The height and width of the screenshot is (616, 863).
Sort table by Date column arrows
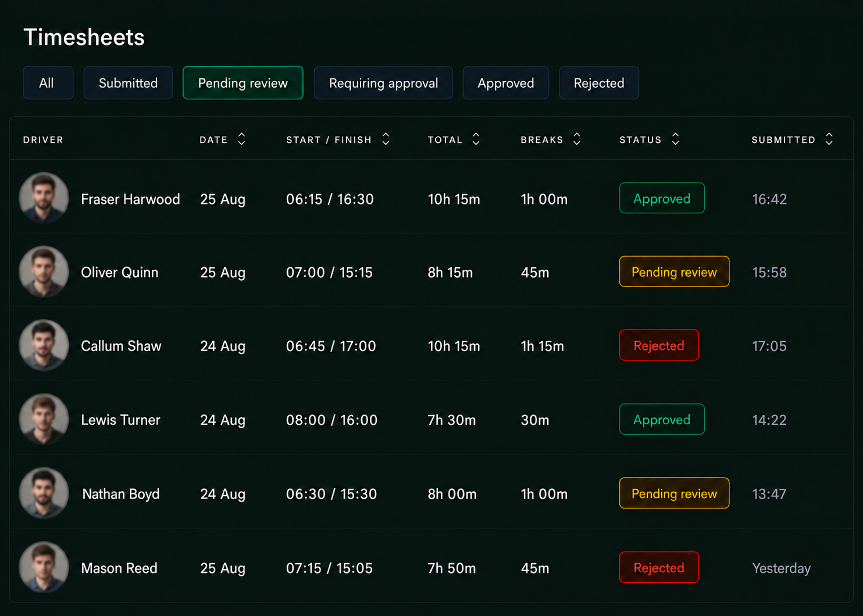[241, 139]
